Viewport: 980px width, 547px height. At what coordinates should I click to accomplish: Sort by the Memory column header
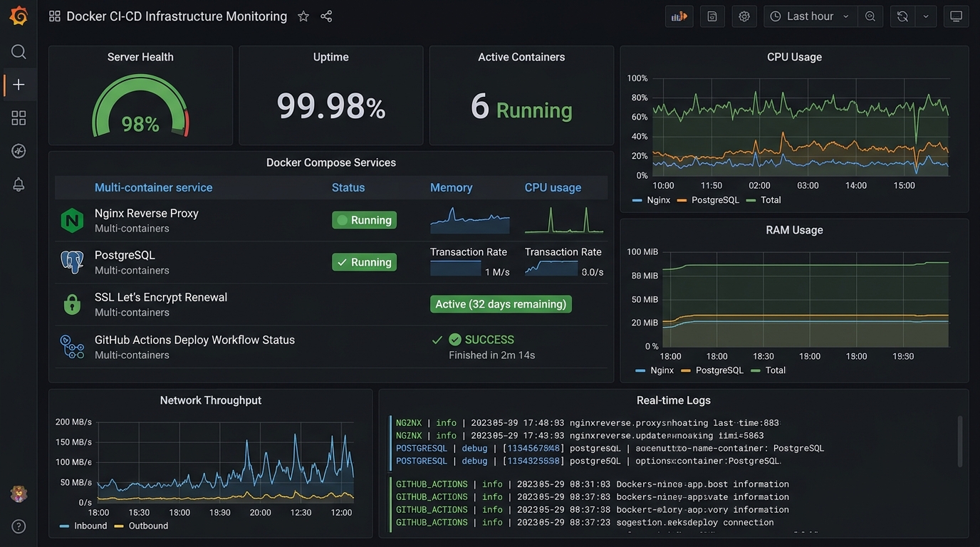[x=452, y=187]
